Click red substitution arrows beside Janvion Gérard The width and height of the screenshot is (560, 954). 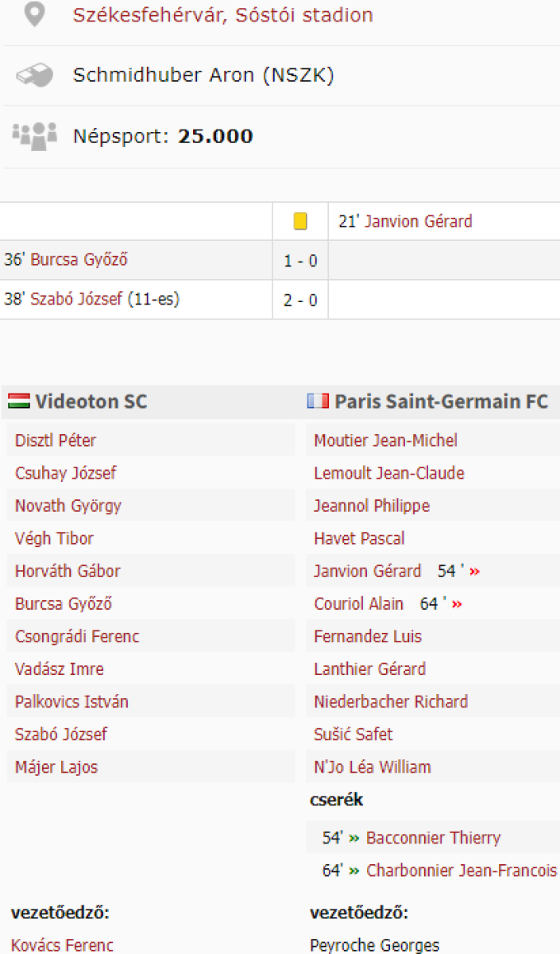point(475,572)
